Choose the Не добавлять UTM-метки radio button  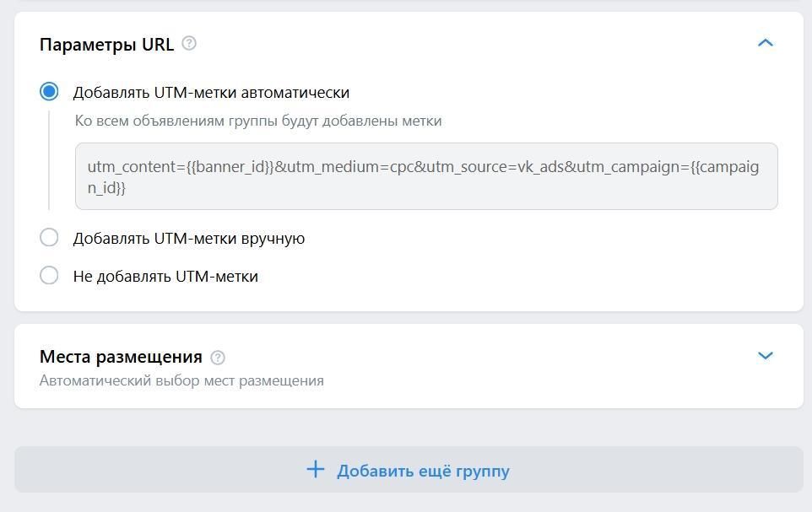click(49, 276)
